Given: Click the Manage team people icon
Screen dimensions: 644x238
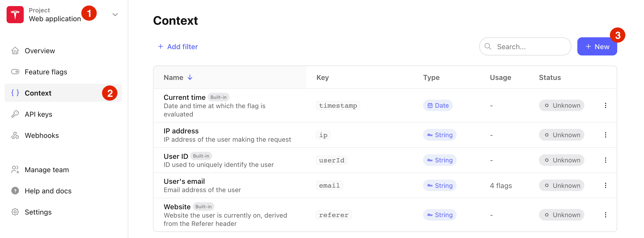Looking at the screenshot, I should 15,170.
